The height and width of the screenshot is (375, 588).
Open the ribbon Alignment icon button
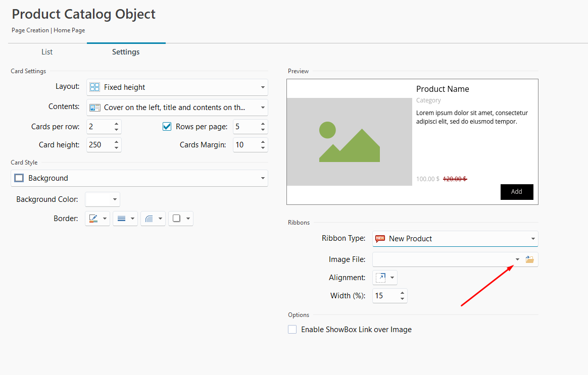click(381, 278)
